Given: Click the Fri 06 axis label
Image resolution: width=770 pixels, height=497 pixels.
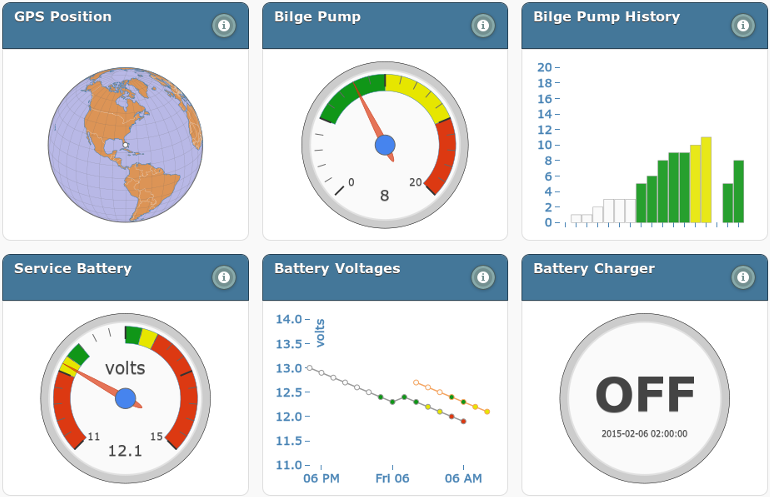Looking at the screenshot, I should pyautogui.click(x=393, y=479).
